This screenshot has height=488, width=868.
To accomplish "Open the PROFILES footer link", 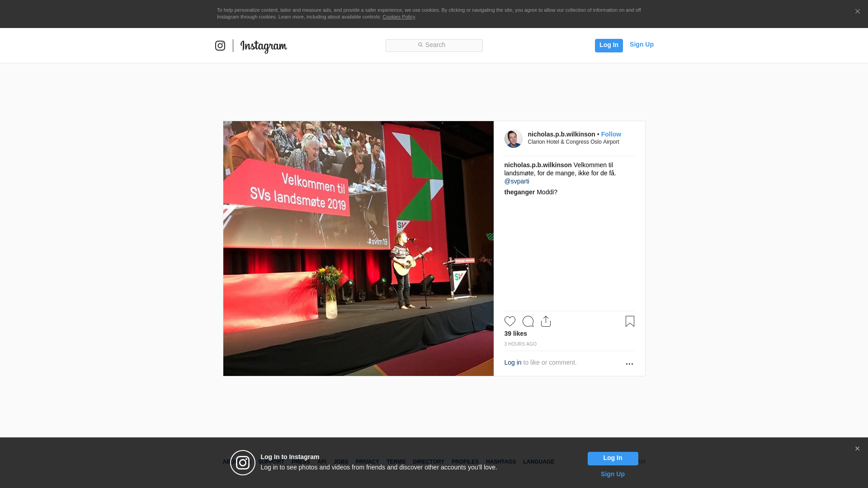I will pyautogui.click(x=465, y=462).
